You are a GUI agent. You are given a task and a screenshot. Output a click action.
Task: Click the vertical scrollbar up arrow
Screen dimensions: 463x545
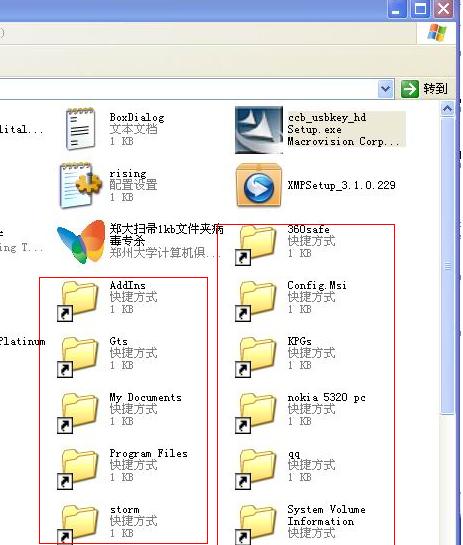(x=447, y=109)
